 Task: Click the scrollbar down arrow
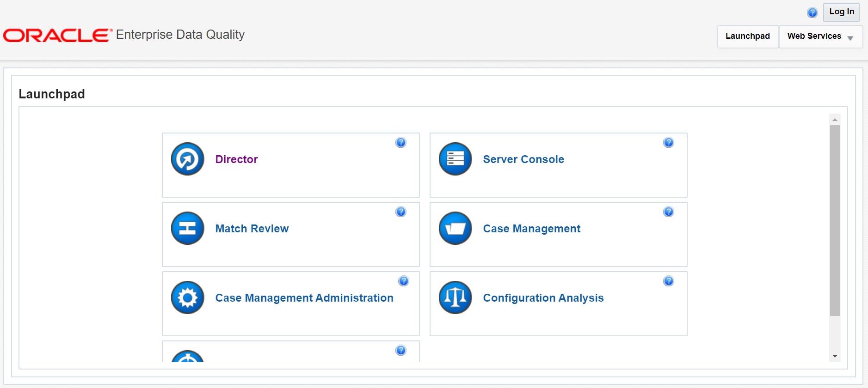(835, 356)
